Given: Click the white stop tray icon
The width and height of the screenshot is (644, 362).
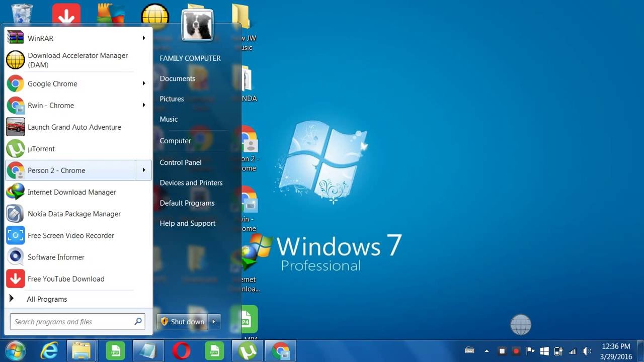Looking at the screenshot, I should click(502, 351).
